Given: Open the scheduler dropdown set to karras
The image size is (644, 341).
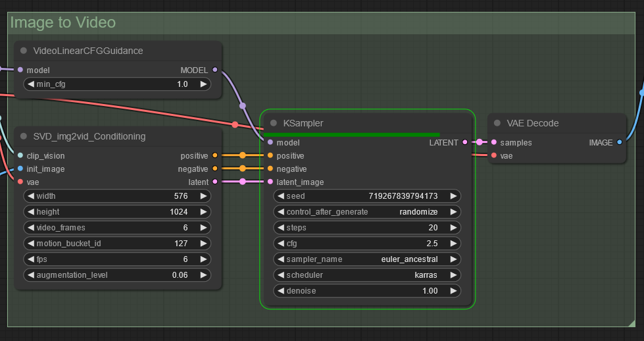Looking at the screenshot, I should pyautogui.click(x=367, y=275).
